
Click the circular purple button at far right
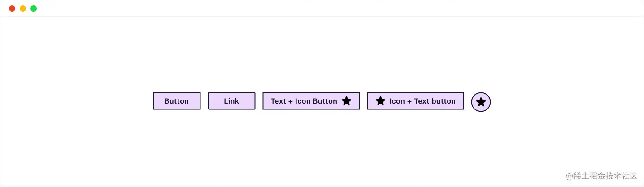pyautogui.click(x=481, y=102)
